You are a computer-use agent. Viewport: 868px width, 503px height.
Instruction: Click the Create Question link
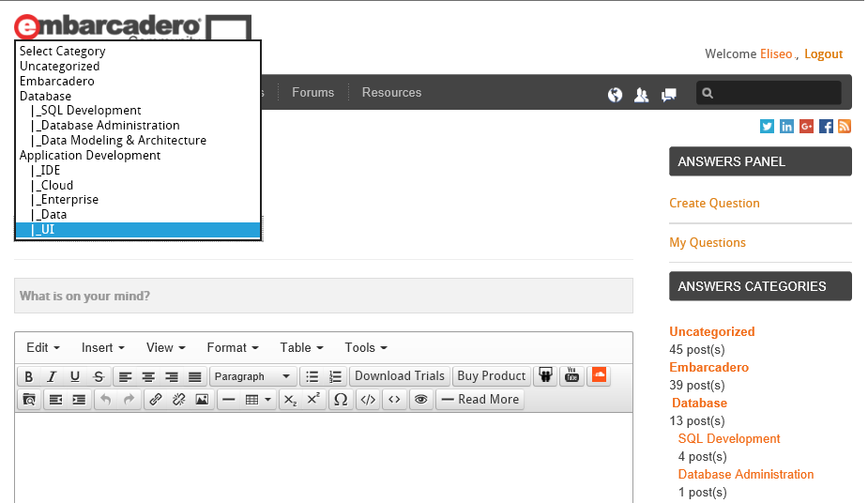pos(714,203)
